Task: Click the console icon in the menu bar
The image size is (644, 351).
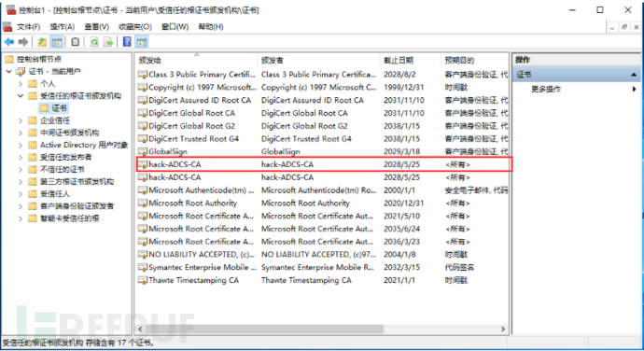Action: pyautogui.click(x=7, y=27)
